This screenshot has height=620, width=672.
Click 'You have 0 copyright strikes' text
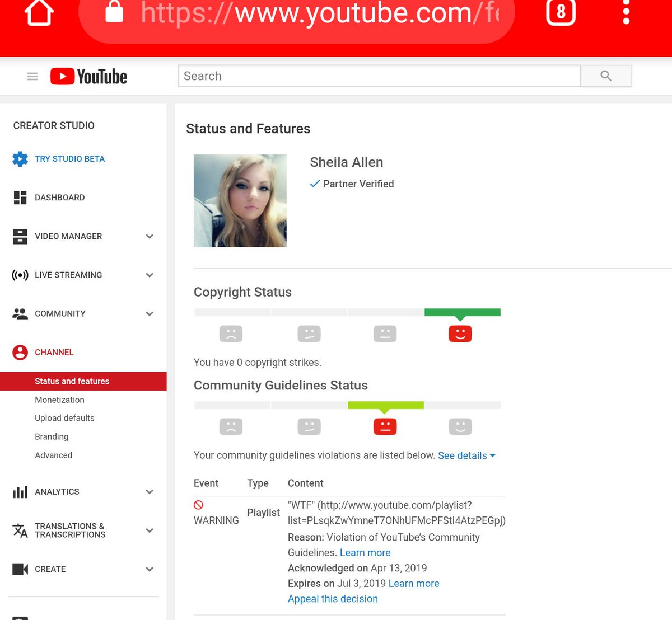[x=258, y=363]
